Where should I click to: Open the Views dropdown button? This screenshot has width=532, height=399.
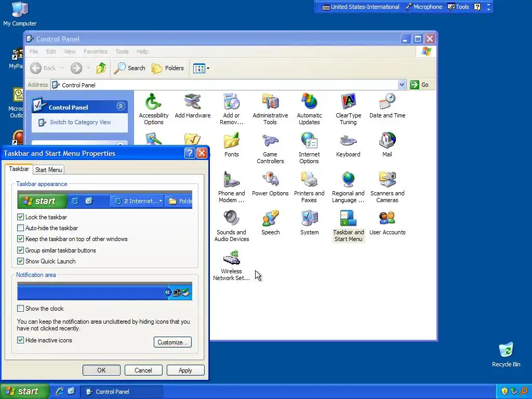pos(201,68)
